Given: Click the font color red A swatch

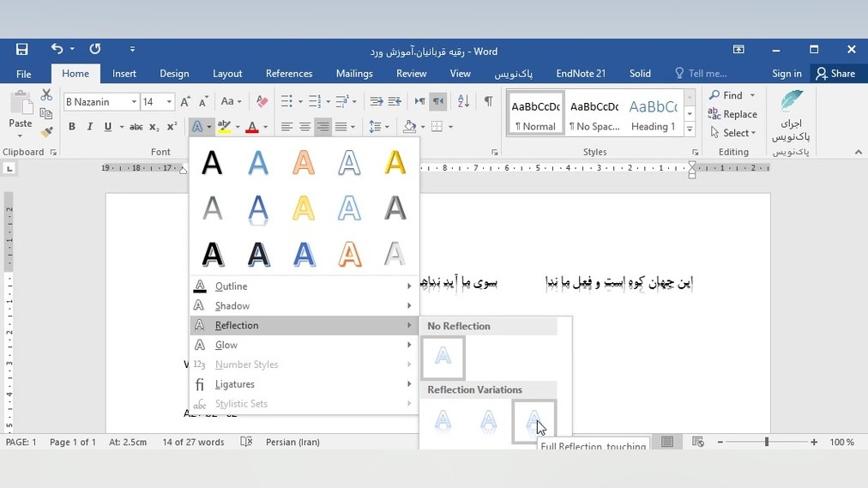Looking at the screenshot, I should [252, 127].
